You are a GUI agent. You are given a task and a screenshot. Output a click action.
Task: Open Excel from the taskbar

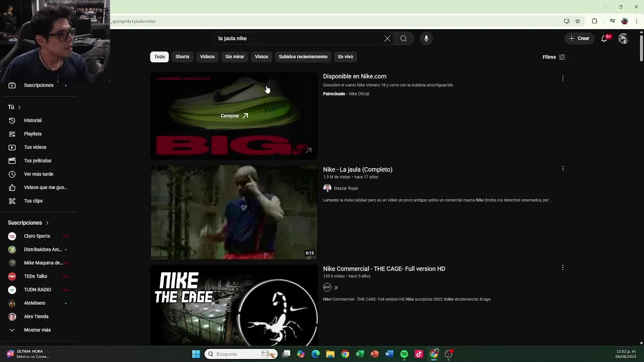tap(360, 354)
